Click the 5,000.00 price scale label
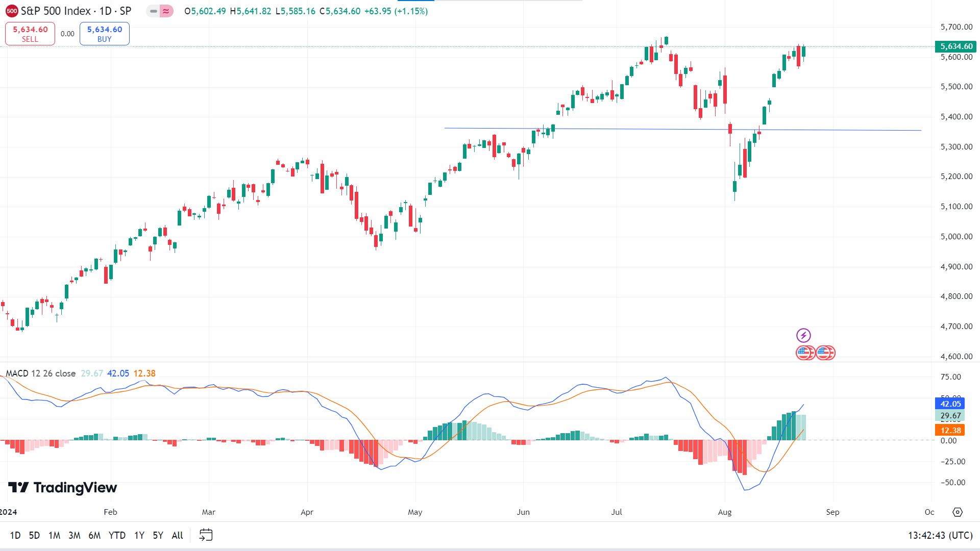Screen dimensions: 980x551 click(x=957, y=236)
